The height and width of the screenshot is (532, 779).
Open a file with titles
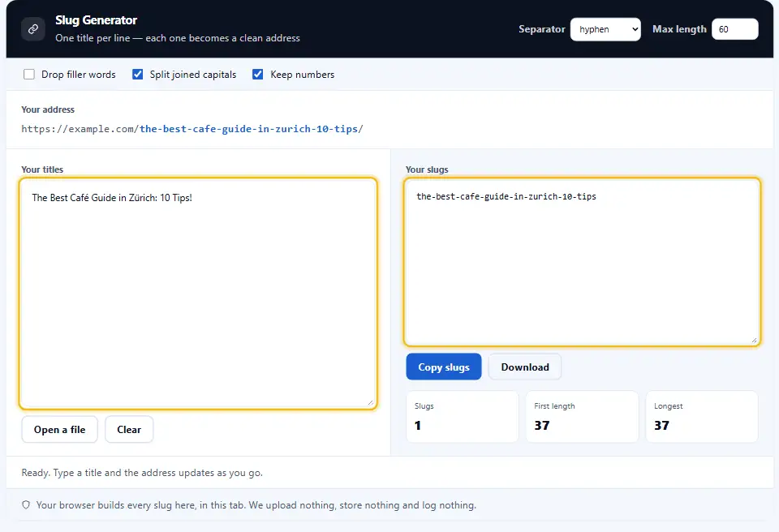pos(59,430)
